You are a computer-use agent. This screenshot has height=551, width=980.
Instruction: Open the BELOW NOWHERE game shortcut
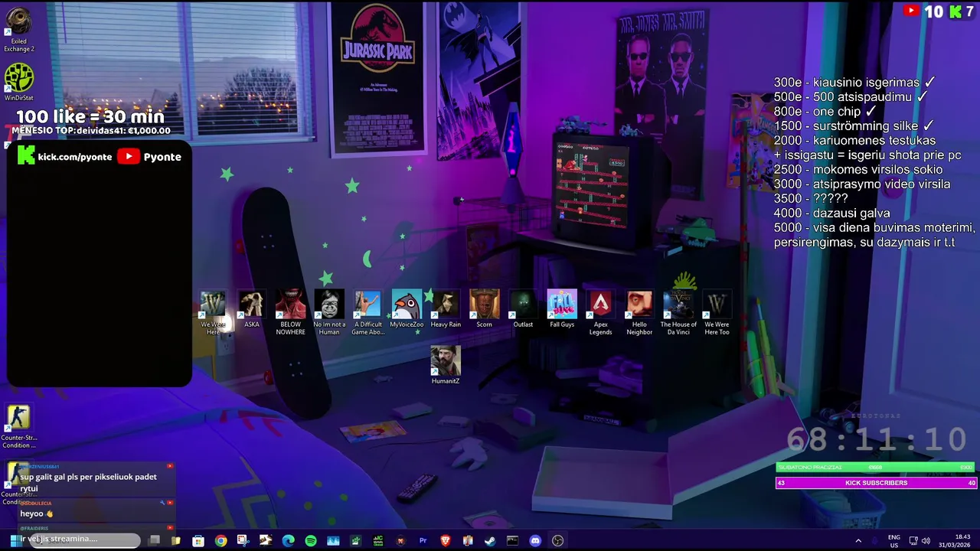[x=290, y=313]
